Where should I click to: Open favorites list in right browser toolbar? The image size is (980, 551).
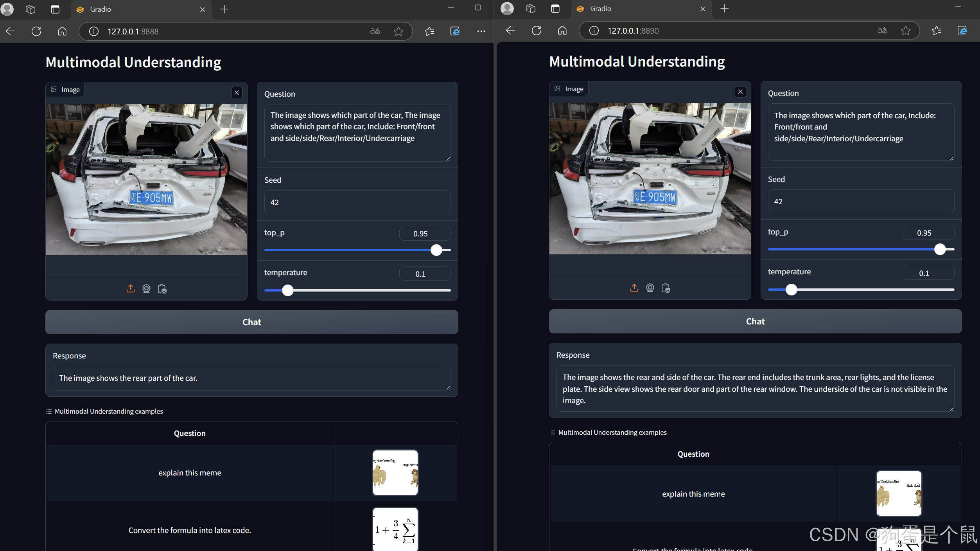coord(936,31)
